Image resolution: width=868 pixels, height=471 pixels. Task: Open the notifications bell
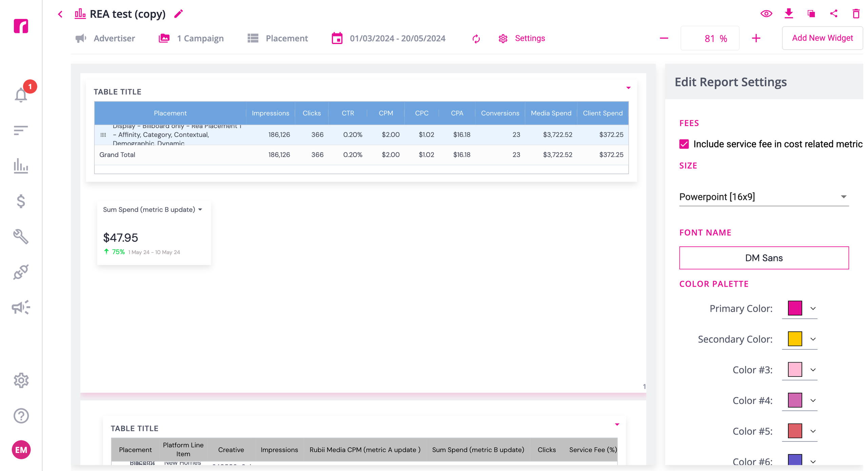tap(21, 95)
